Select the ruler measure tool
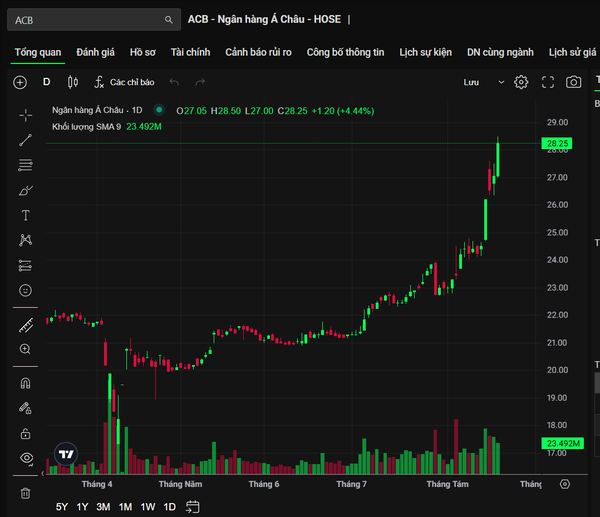The image size is (600, 517). click(26, 326)
